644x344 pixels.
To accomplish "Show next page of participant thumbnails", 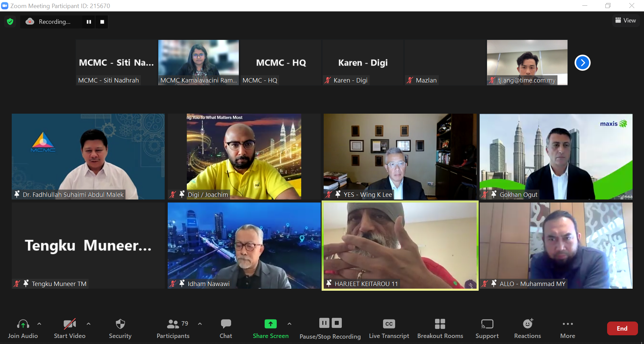I will point(582,63).
